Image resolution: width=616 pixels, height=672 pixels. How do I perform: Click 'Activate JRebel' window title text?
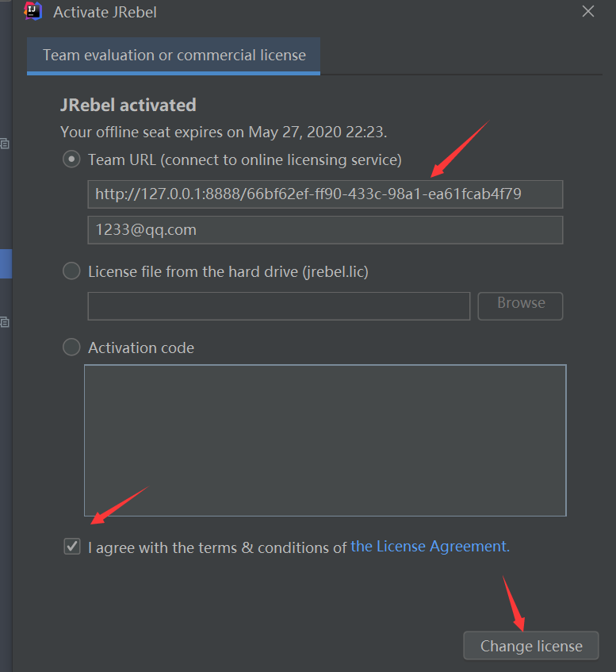pos(105,12)
